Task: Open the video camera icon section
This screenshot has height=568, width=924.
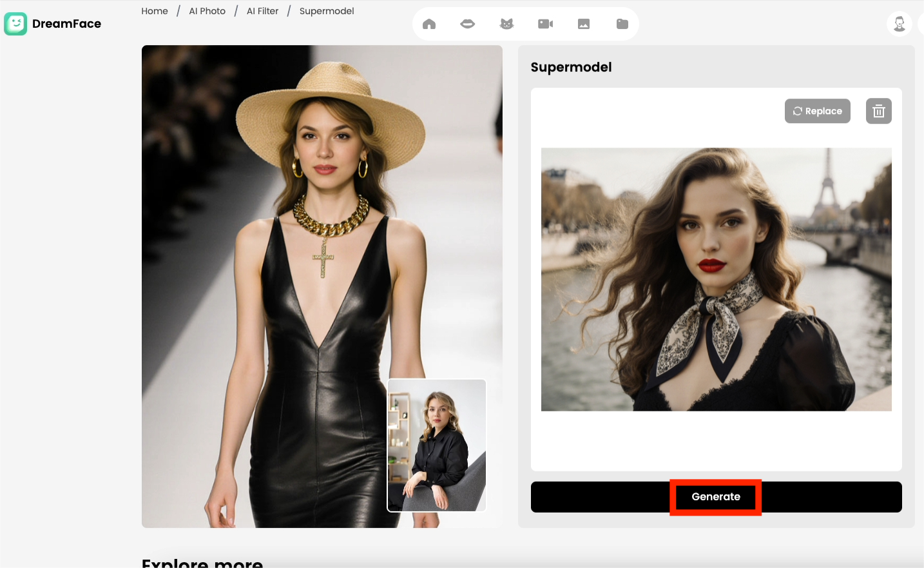Action: 545,24
